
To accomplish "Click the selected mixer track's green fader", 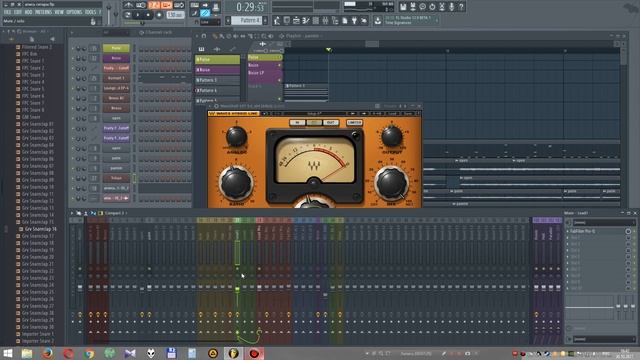I will point(237,289).
